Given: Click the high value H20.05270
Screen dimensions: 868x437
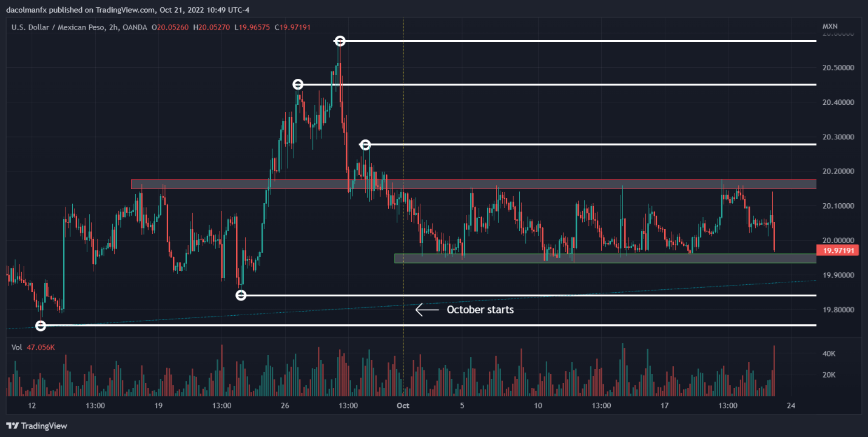Looking at the screenshot, I should click(x=211, y=27).
